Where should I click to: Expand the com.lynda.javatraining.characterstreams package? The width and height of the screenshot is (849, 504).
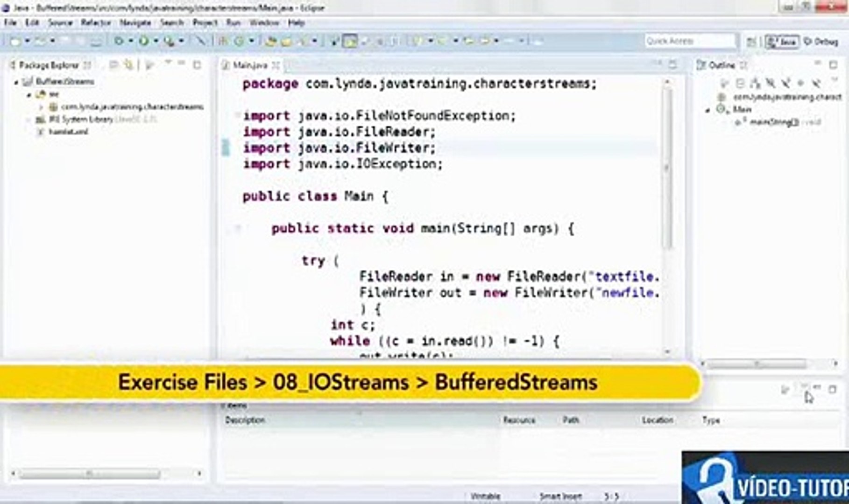click(42, 107)
